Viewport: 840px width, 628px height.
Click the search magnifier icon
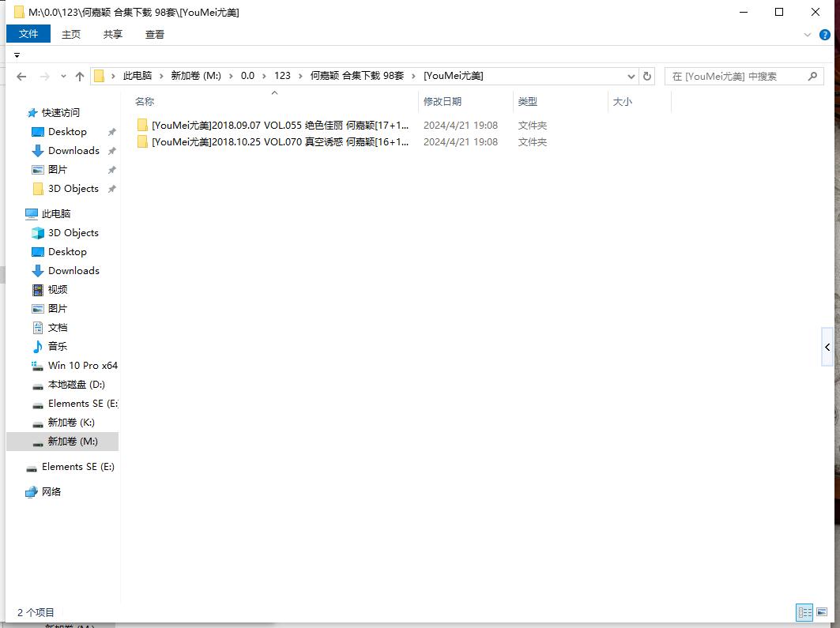pyautogui.click(x=812, y=77)
